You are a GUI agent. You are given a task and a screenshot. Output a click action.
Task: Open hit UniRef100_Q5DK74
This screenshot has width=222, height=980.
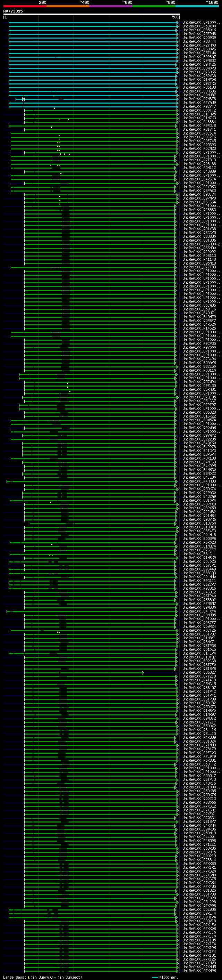coord(199,489)
